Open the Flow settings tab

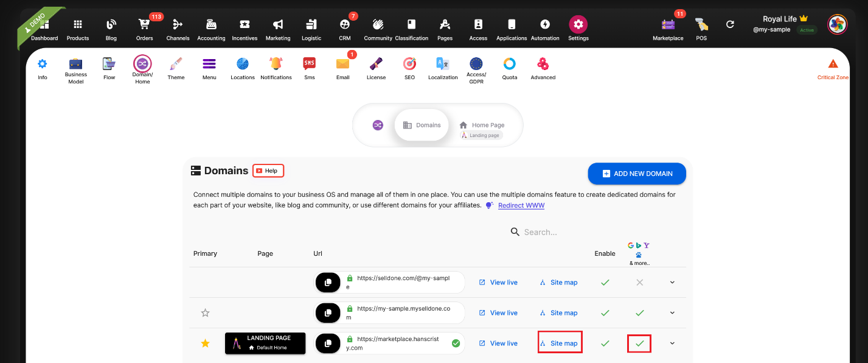pos(109,68)
